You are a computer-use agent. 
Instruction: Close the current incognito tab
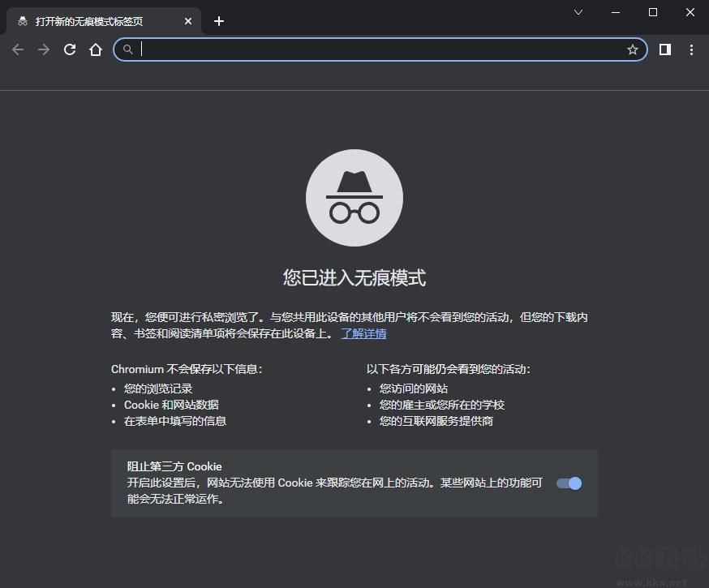(187, 21)
